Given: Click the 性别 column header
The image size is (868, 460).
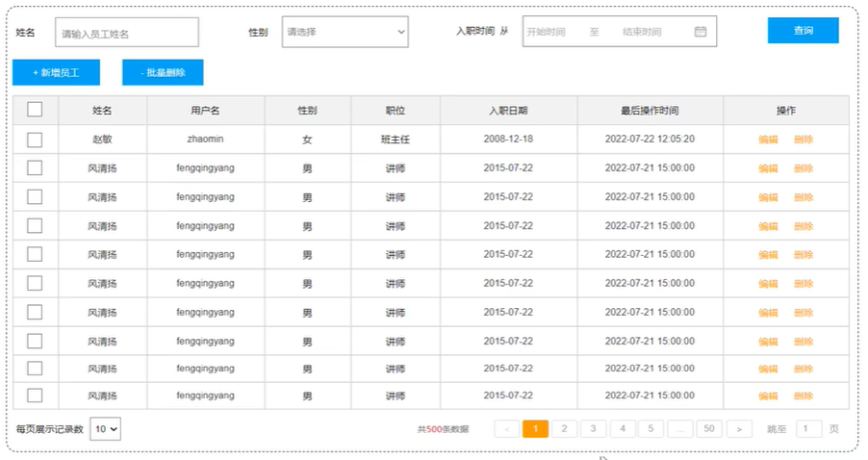Looking at the screenshot, I should (x=307, y=111).
